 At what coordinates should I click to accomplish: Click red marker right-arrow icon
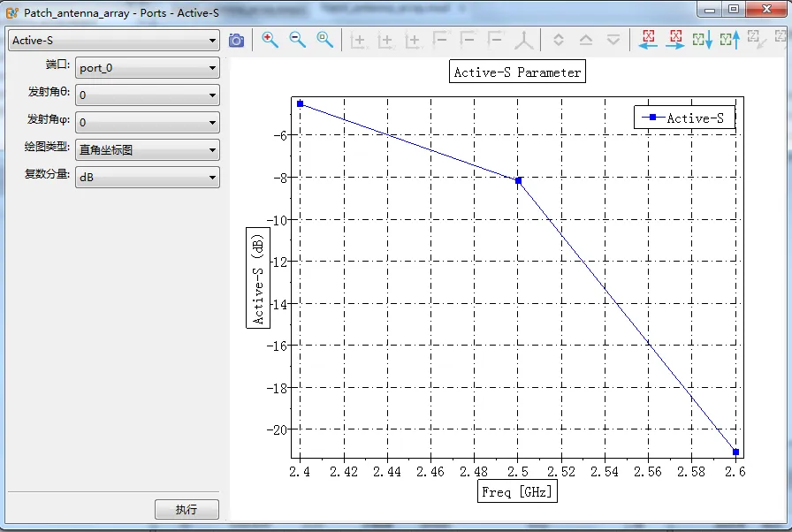675,40
